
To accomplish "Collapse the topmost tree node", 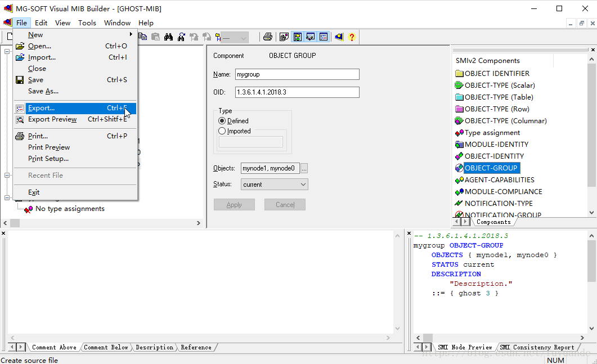I will coord(7,51).
